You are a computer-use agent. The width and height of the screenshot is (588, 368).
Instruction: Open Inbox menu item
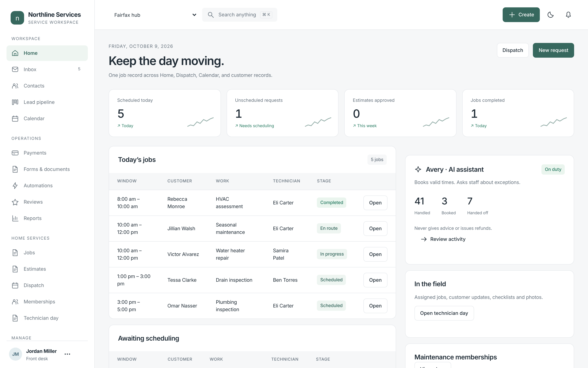[47, 69]
